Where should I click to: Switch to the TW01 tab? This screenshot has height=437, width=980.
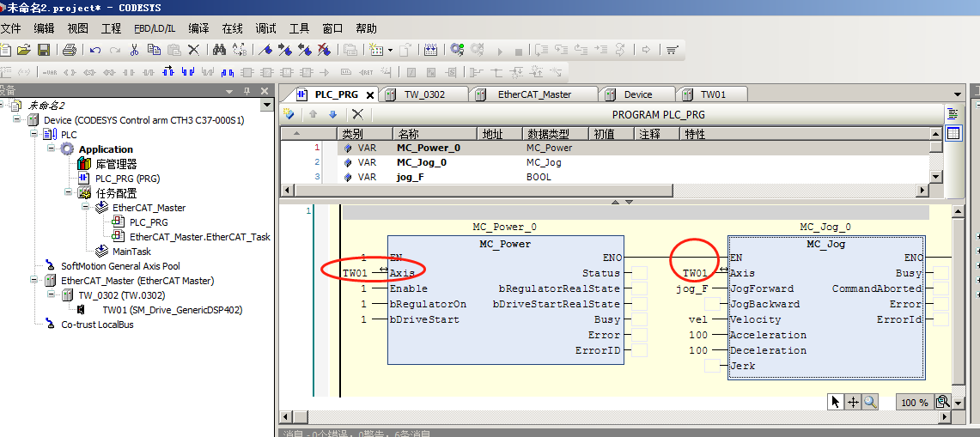[x=713, y=94]
